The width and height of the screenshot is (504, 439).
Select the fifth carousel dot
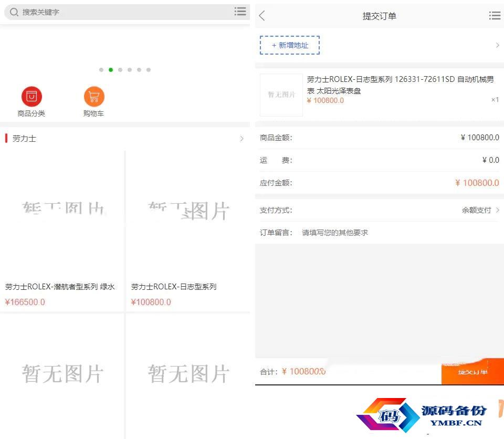coord(139,70)
